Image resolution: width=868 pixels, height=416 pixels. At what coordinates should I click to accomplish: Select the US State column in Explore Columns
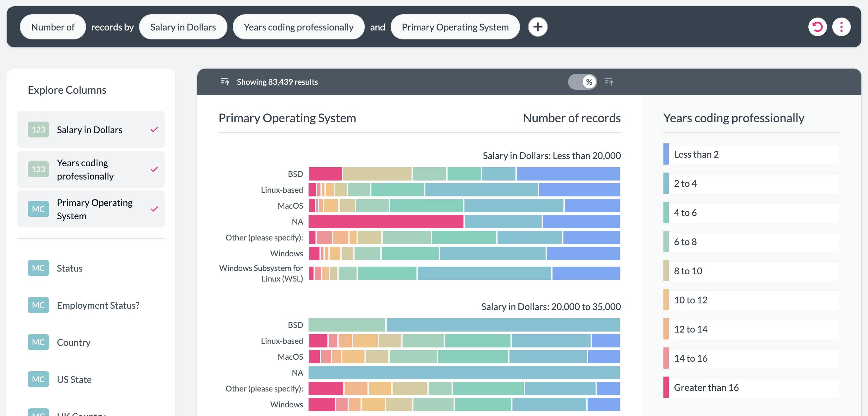point(74,379)
